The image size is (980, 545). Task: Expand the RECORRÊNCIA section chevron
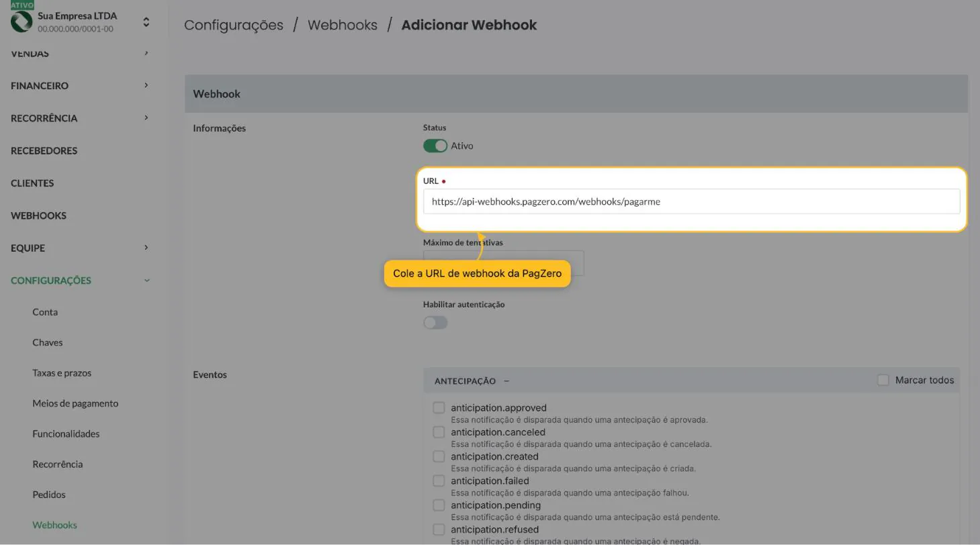146,117
